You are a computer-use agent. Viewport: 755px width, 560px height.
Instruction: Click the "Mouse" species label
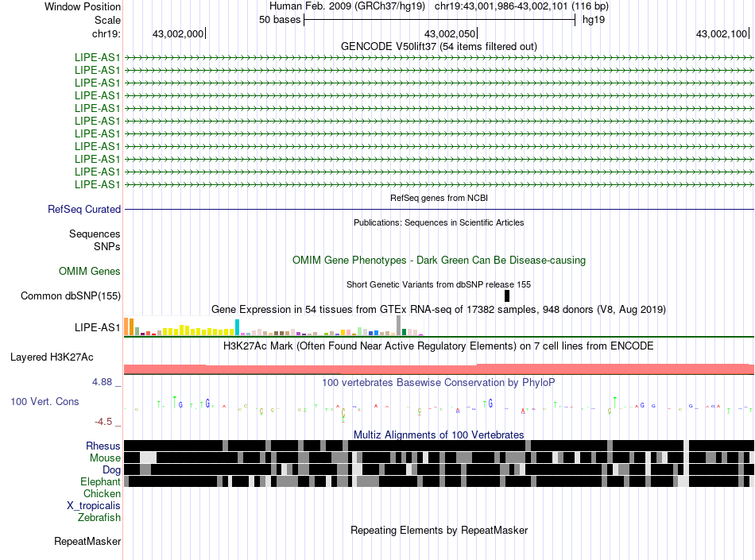click(x=105, y=458)
